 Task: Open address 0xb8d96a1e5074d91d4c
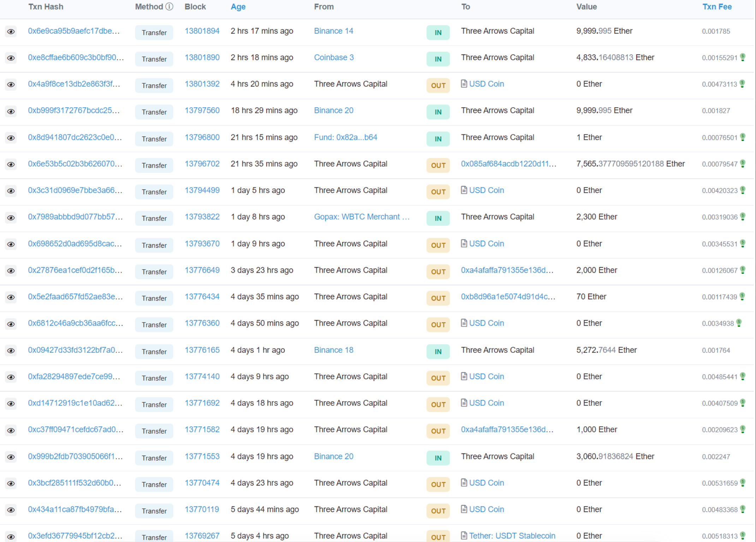pos(508,297)
